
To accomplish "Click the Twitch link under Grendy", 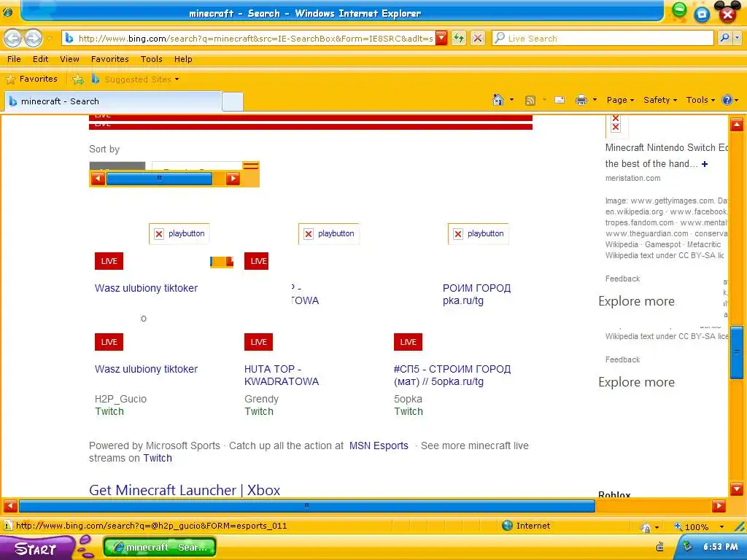I will (x=259, y=411).
